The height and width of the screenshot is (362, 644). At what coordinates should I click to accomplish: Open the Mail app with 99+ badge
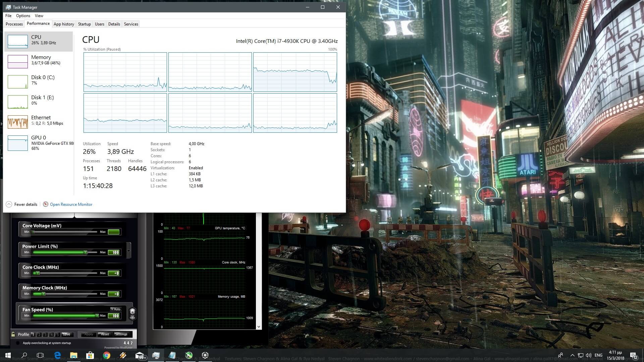pos(140,355)
